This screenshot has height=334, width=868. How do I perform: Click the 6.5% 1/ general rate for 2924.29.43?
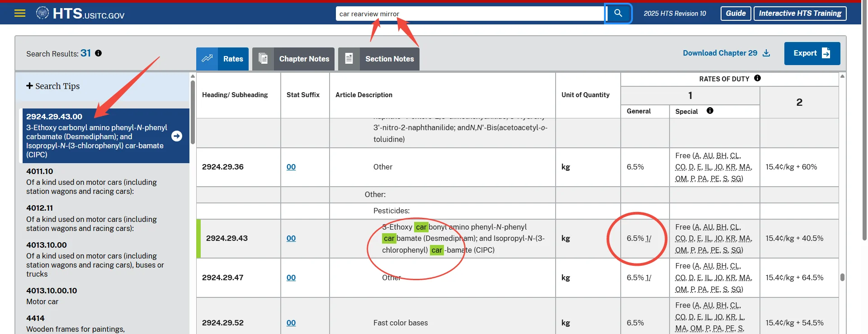(x=639, y=238)
